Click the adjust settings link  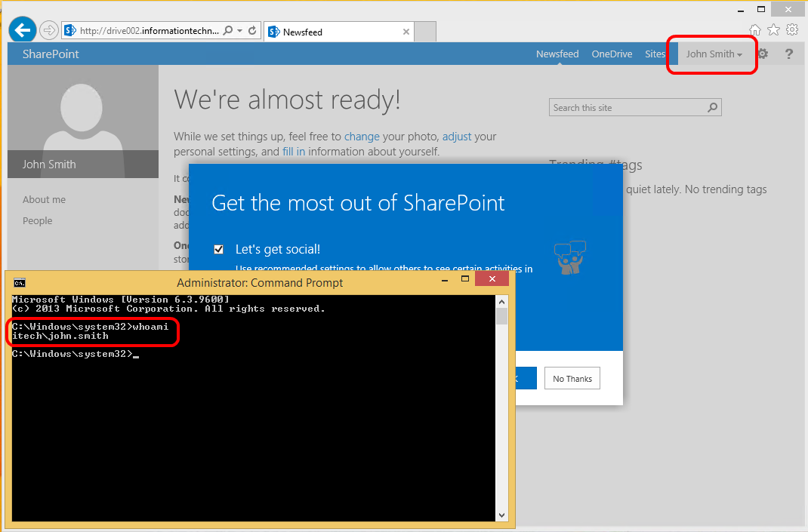457,137
